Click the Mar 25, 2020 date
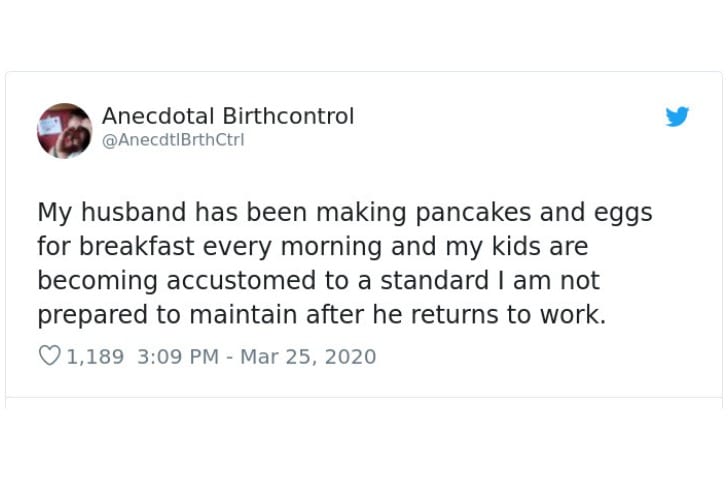Screen dimensions: 728x485 coord(308,356)
